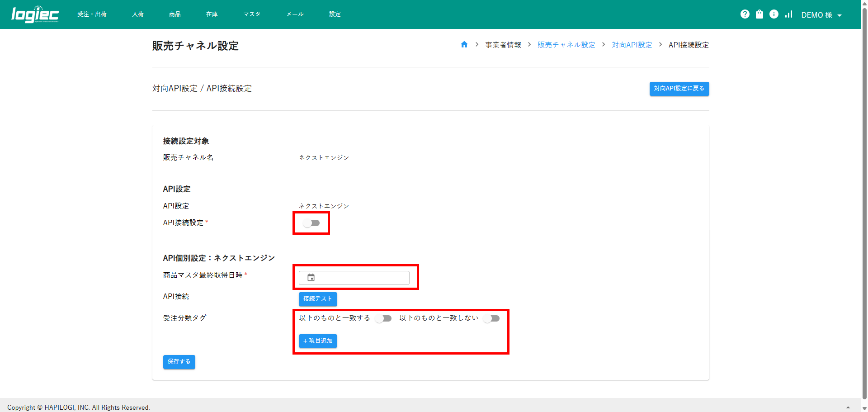Click the bar chart statistics icon

(x=789, y=14)
